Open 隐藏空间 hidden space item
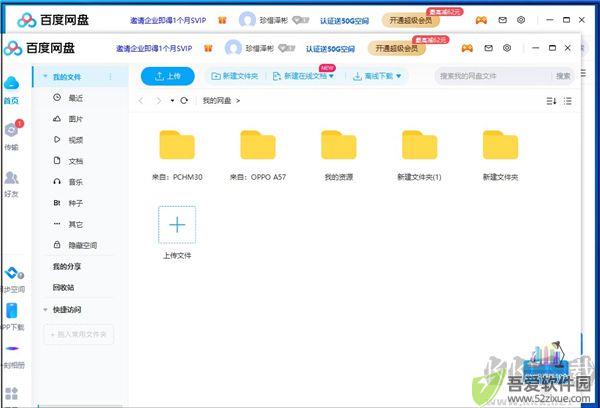 pos(82,245)
